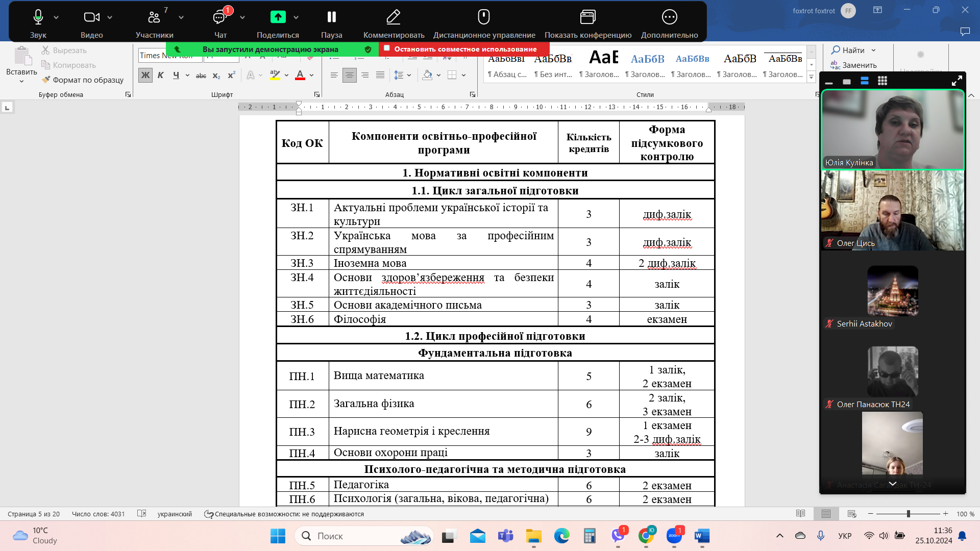The width and height of the screenshot is (980, 551).
Task: Click the Windows taskbar Поиск search box
Action: click(x=364, y=536)
